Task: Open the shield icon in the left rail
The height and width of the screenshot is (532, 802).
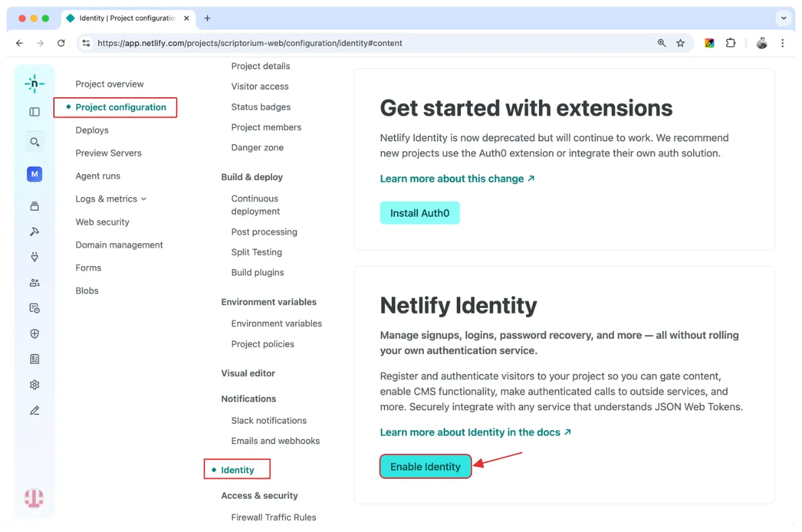Action: 35,334
